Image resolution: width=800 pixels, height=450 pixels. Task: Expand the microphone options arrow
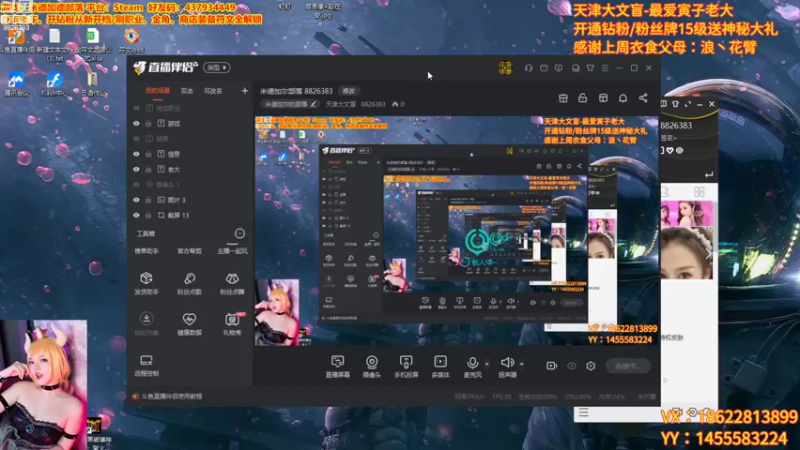pyautogui.click(x=487, y=364)
